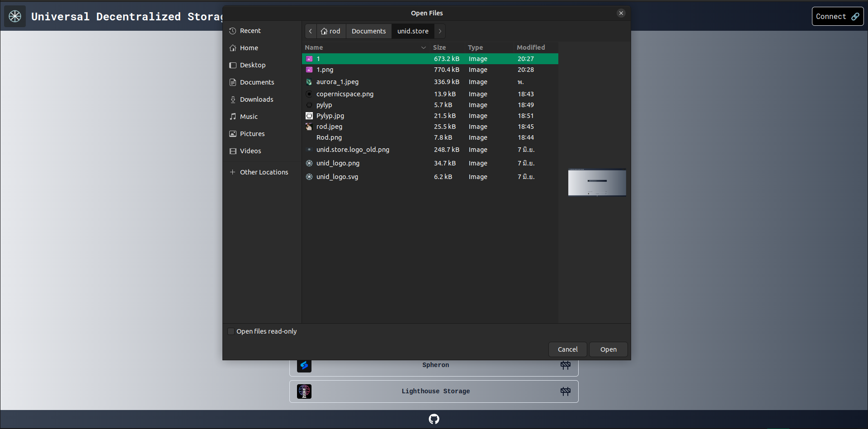
Task: Click the Cancel button
Action: [x=568, y=349]
